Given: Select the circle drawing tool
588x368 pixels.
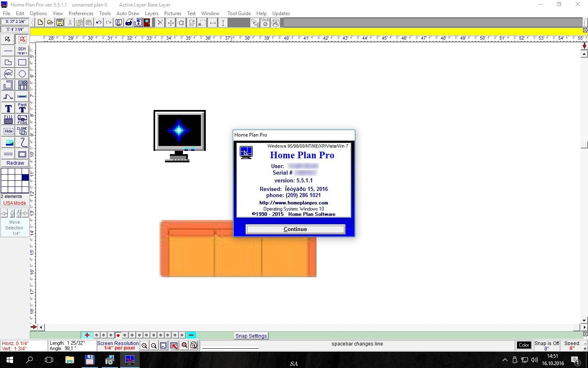Looking at the screenshot, I should 22,74.
